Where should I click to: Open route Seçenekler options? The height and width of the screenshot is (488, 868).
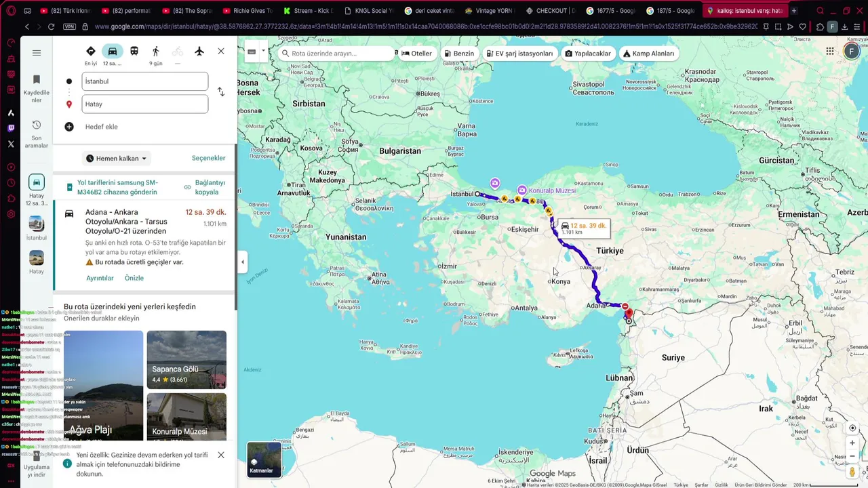pyautogui.click(x=208, y=158)
